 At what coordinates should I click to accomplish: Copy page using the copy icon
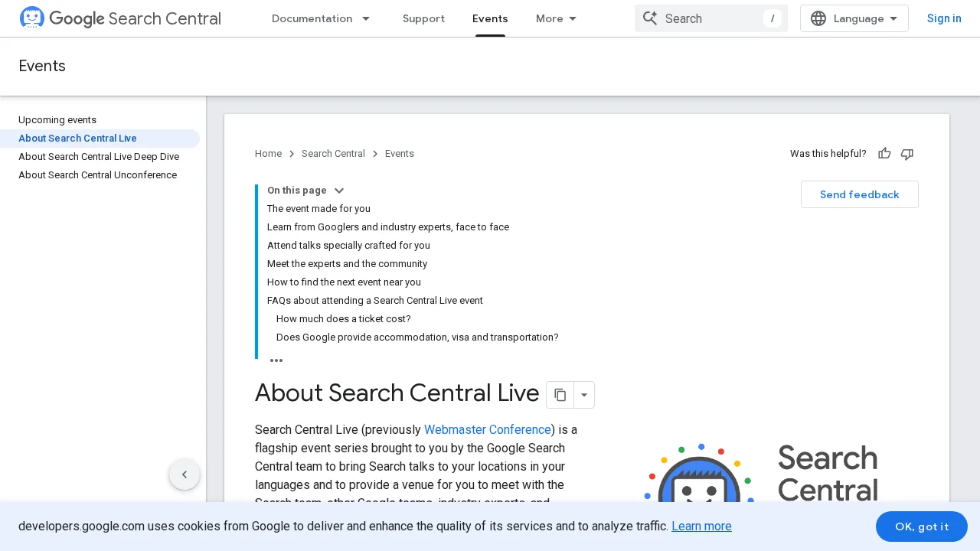pyautogui.click(x=560, y=395)
